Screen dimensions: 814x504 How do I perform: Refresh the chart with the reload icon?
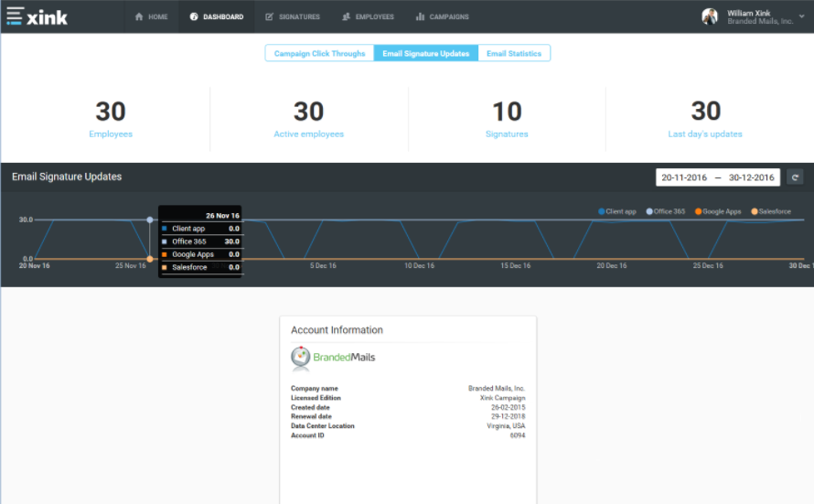tap(795, 177)
